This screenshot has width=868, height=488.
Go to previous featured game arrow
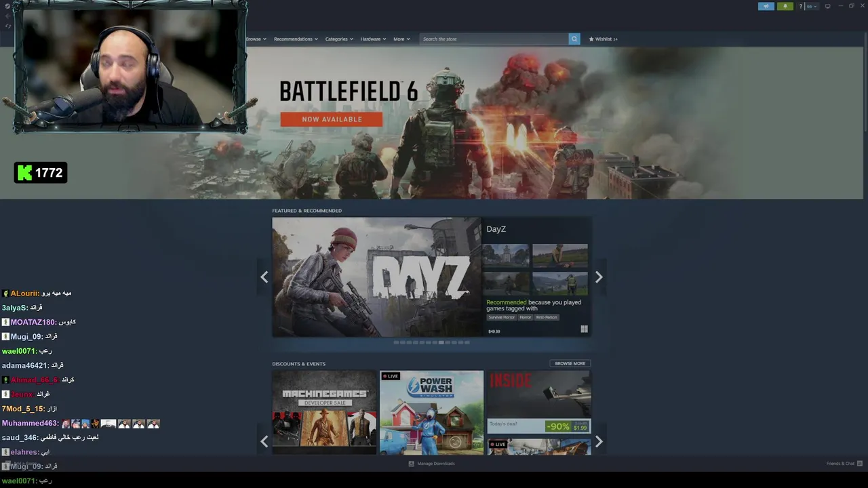click(264, 277)
